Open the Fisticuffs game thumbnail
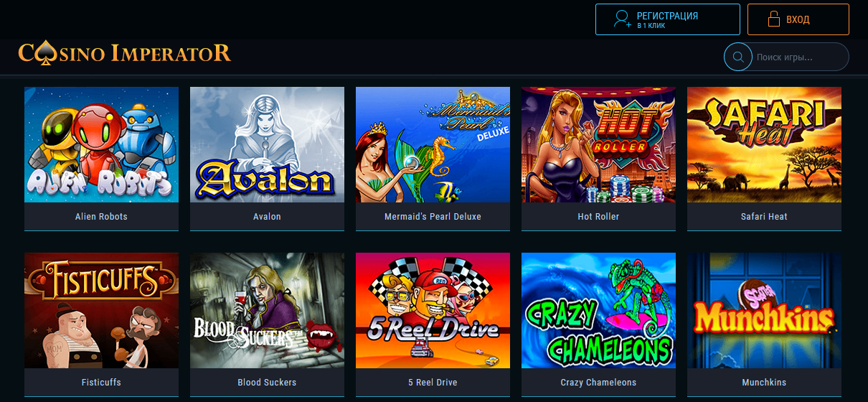 tap(101, 310)
